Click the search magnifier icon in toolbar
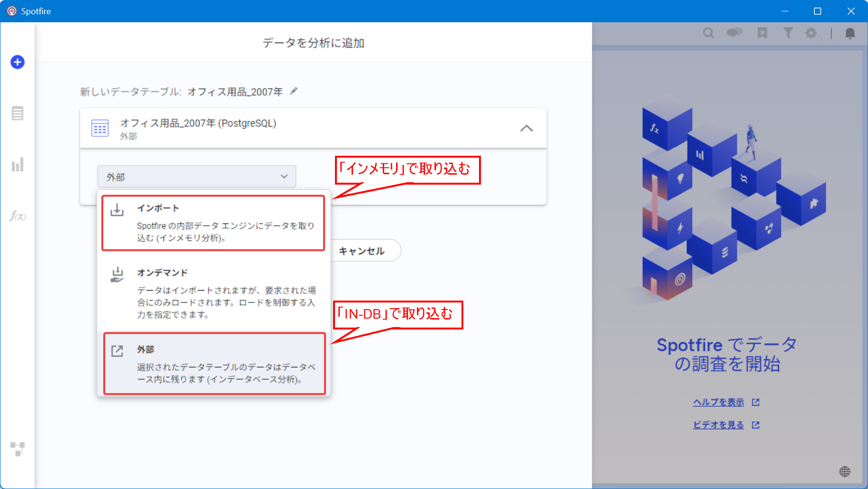Image resolution: width=868 pixels, height=489 pixels. point(708,33)
